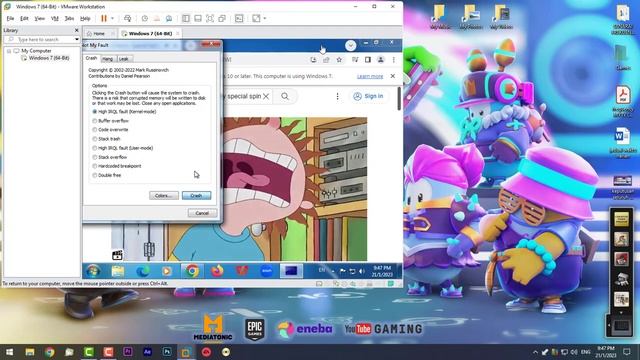Close the Library panel
Screen dimensions: 640x360
click(76, 30)
